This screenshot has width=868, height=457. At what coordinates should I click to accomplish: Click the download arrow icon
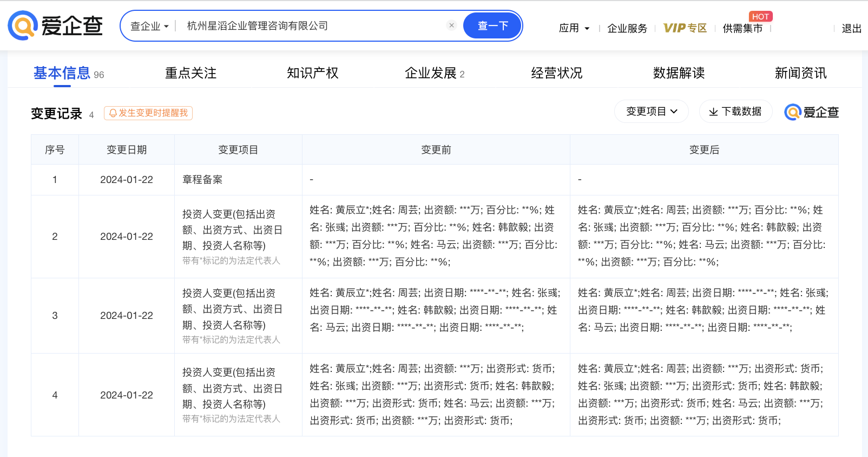pos(713,112)
